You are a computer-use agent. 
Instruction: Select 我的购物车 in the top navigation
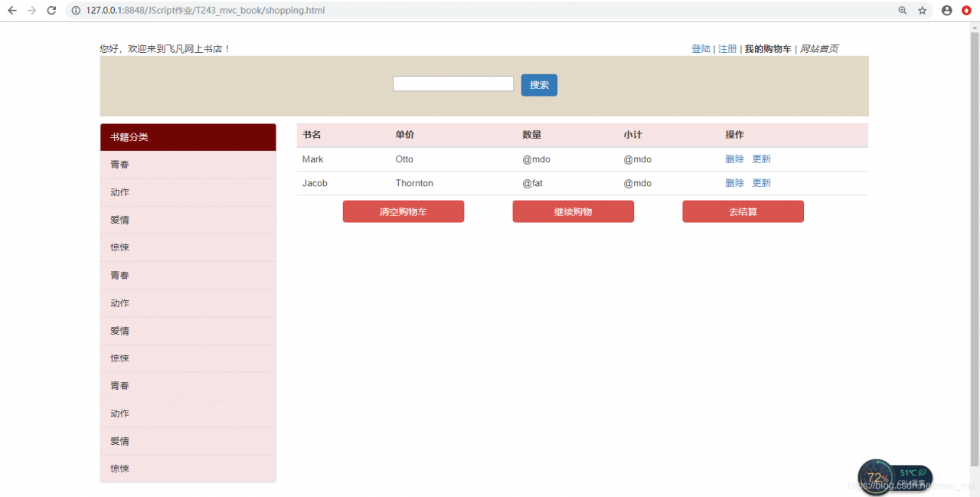click(768, 49)
